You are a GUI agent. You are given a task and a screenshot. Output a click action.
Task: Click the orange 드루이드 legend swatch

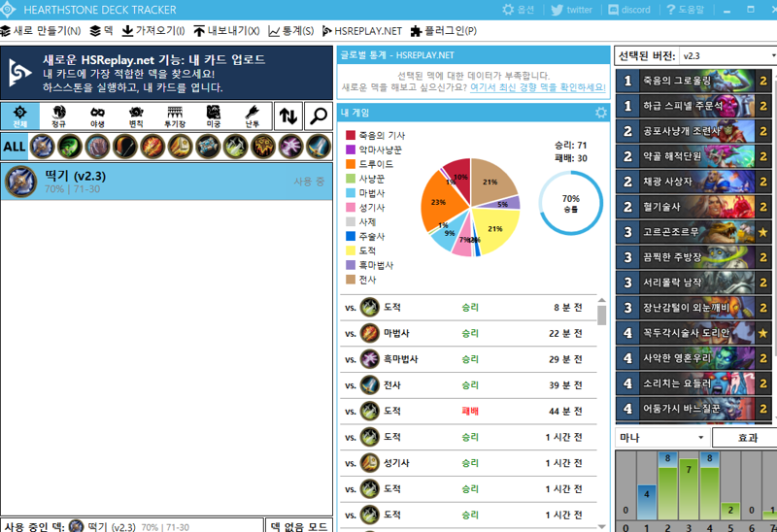click(x=351, y=164)
